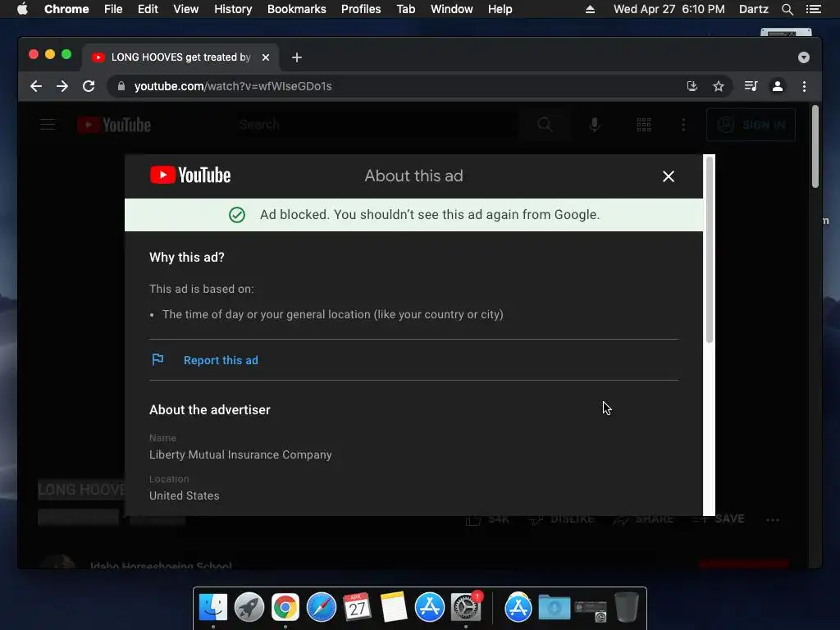
Task: Click the SIGN IN button
Action: click(x=751, y=125)
